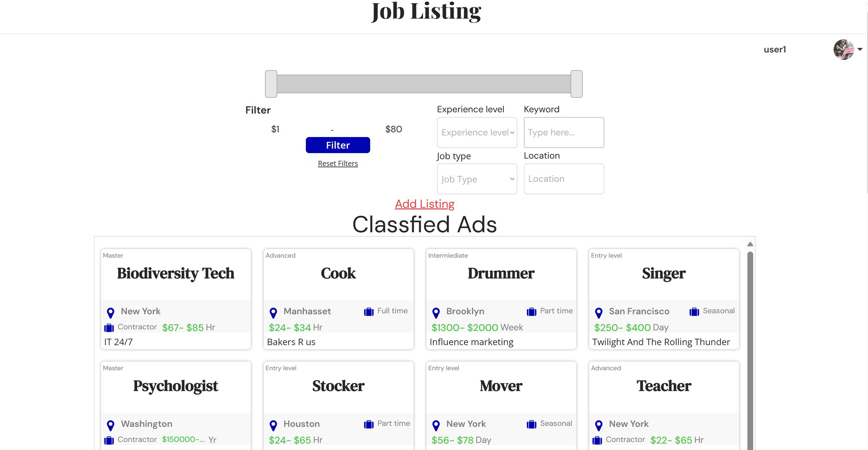
Task: Click inside the Location text field
Action: [x=564, y=179]
